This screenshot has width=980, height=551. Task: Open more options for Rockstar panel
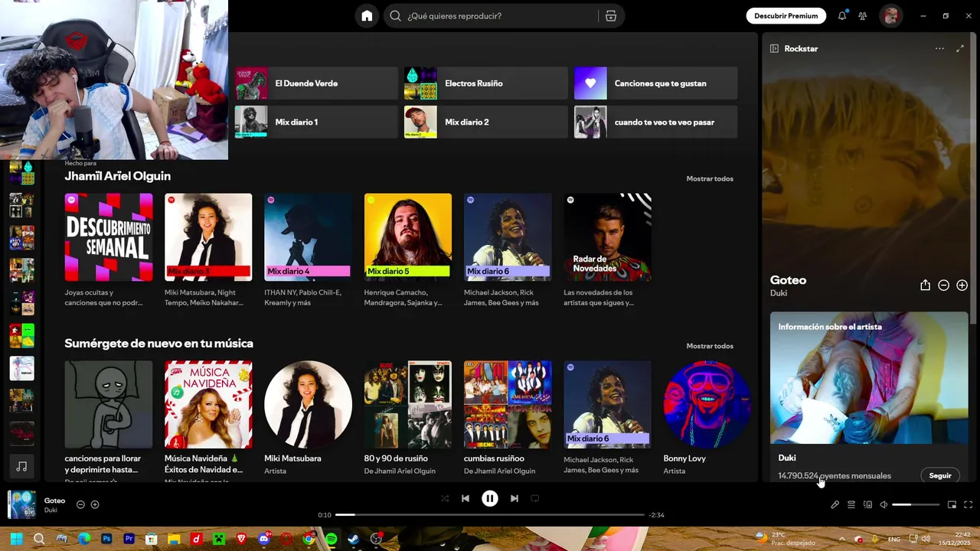(x=939, y=48)
